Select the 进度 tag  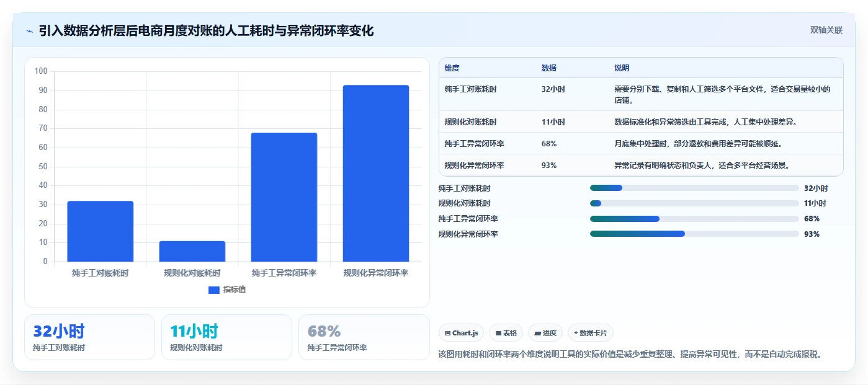545,333
